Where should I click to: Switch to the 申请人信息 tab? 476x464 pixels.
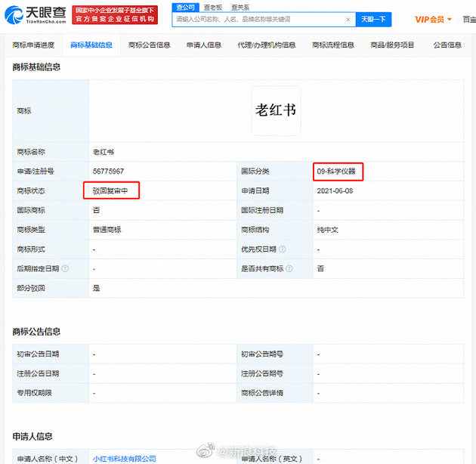[x=204, y=45]
